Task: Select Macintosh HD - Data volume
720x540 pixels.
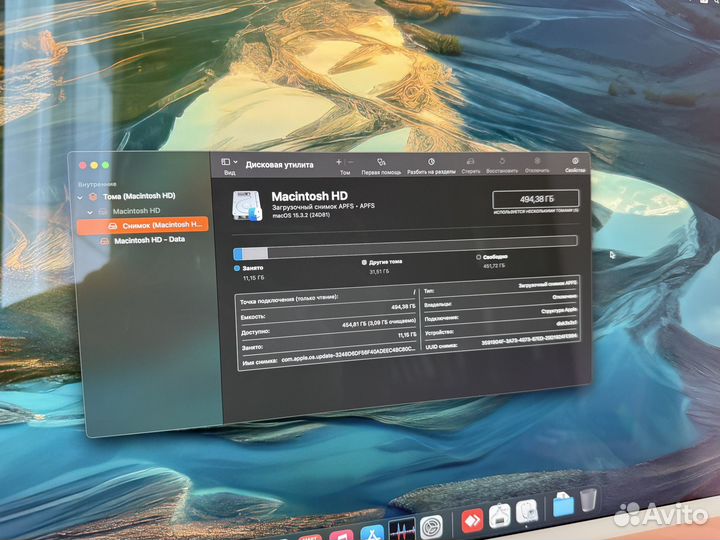Action: click(150, 240)
